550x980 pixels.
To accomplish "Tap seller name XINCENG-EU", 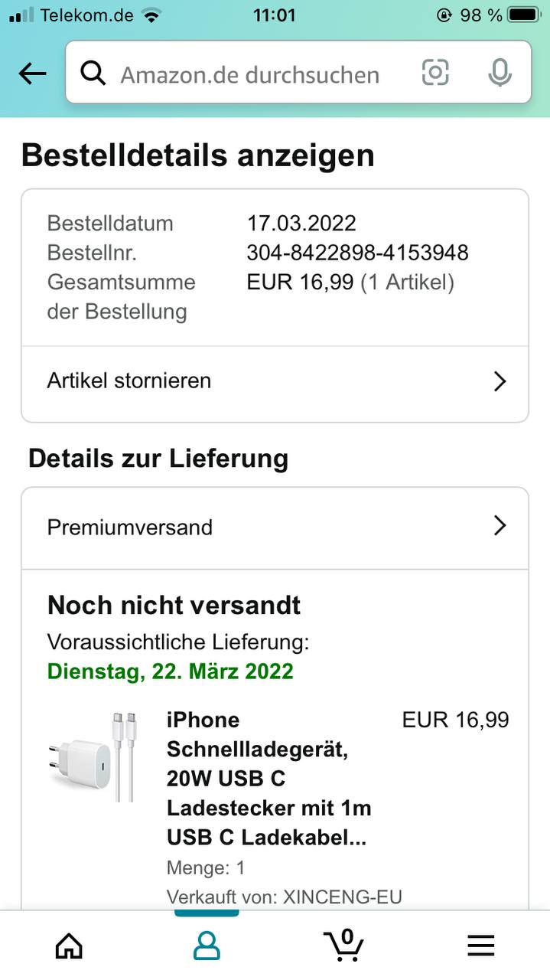I will (342, 897).
